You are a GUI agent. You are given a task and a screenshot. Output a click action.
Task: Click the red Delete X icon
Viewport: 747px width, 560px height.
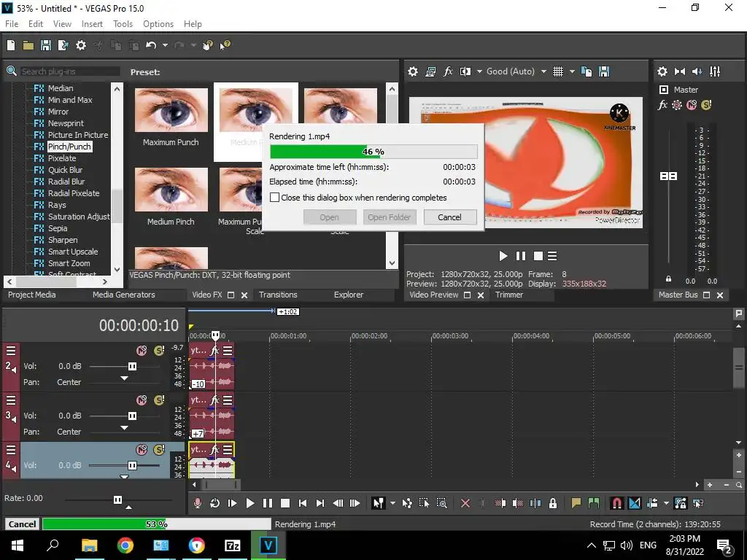pos(465,503)
